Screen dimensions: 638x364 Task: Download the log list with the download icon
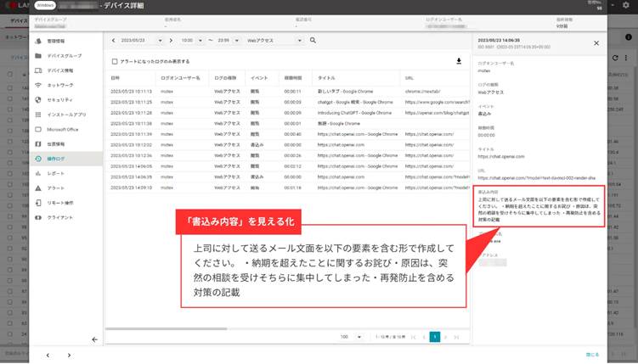(x=459, y=61)
